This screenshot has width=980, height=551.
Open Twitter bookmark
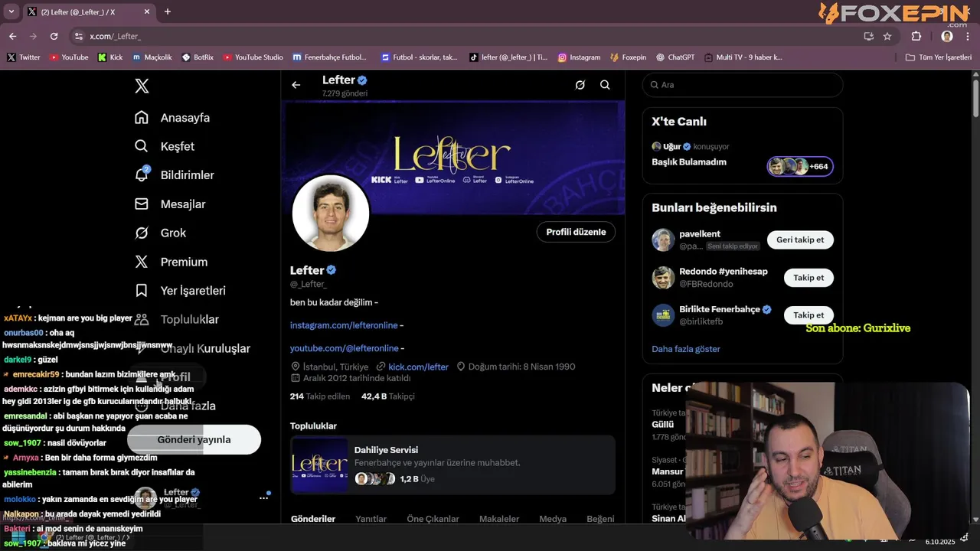pyautogui.click(x=24, y=57)
